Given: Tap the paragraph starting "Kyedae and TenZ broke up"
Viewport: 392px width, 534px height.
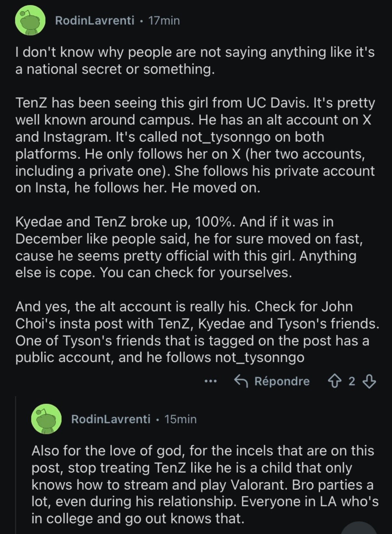Looking at the screenshot, I should [x=189, y=247].
